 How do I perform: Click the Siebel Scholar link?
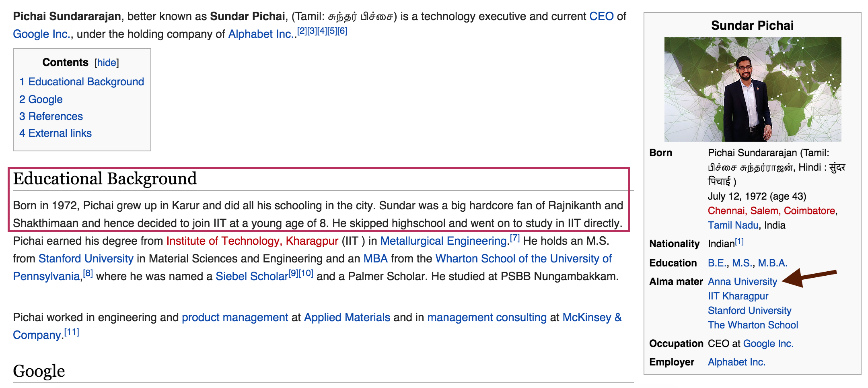pos(252,277)
